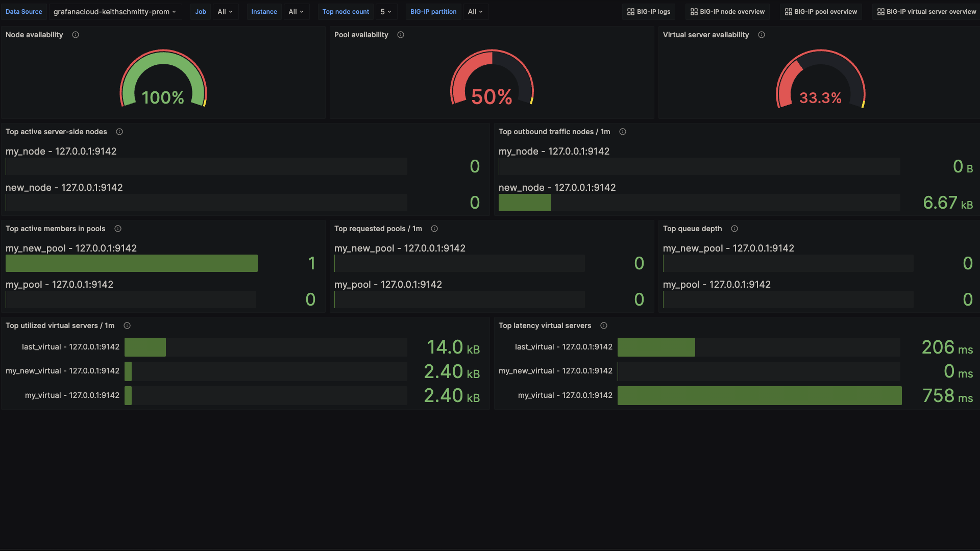Open the grafanacloud-keithschmitty-prom data source selector
This screenshot has width=980, height=551.
[115, 11]
